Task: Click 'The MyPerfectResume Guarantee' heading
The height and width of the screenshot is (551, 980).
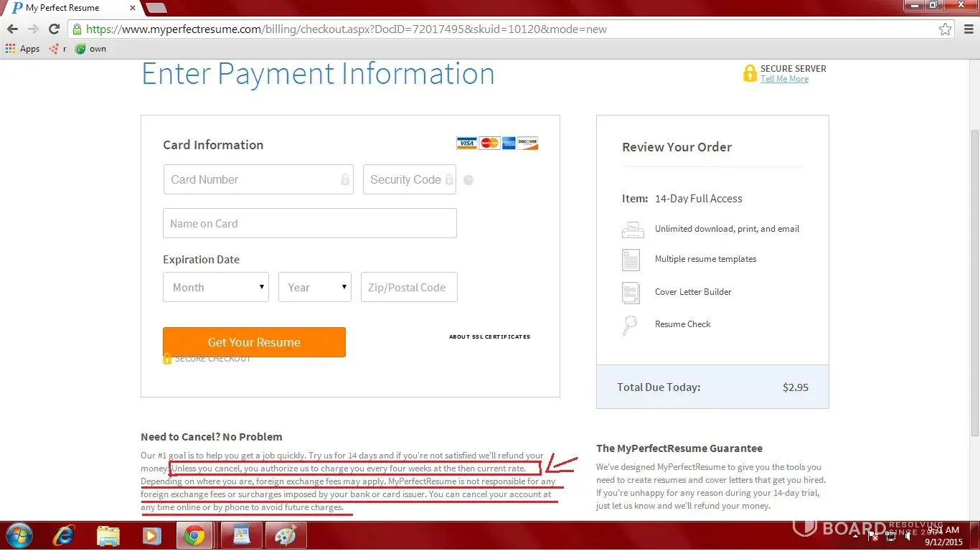Action: [679, 448]
